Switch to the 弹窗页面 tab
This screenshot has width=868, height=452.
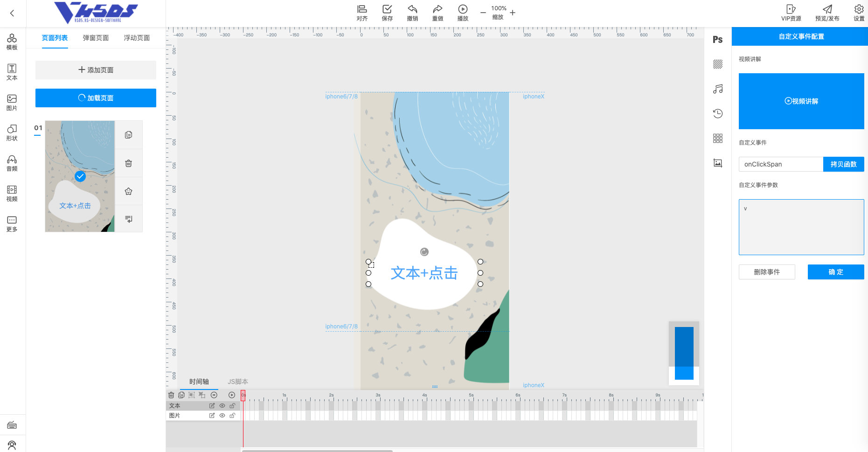point(96,38)
